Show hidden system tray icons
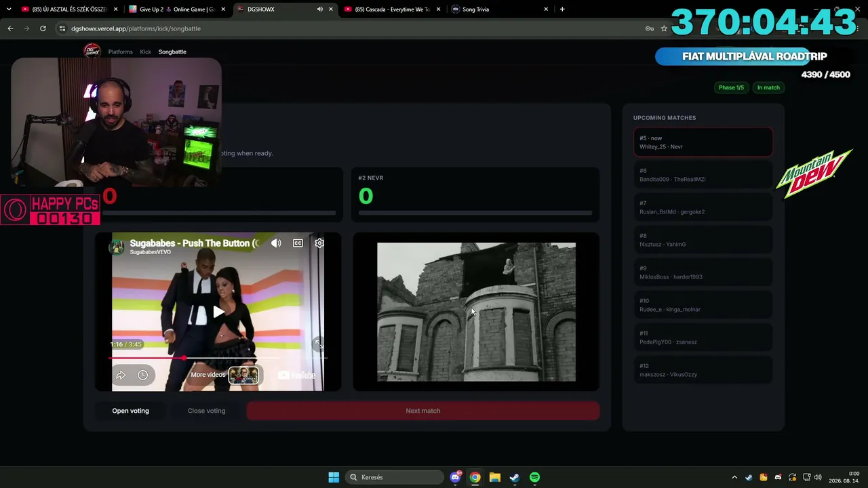This screenshot has height=488, width=868. tap(734, 477)
